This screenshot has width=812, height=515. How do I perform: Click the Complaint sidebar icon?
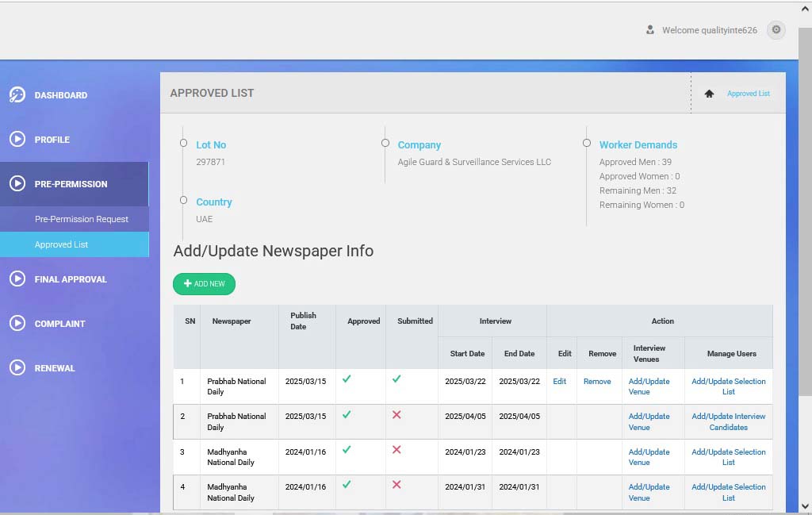[17, 324]
